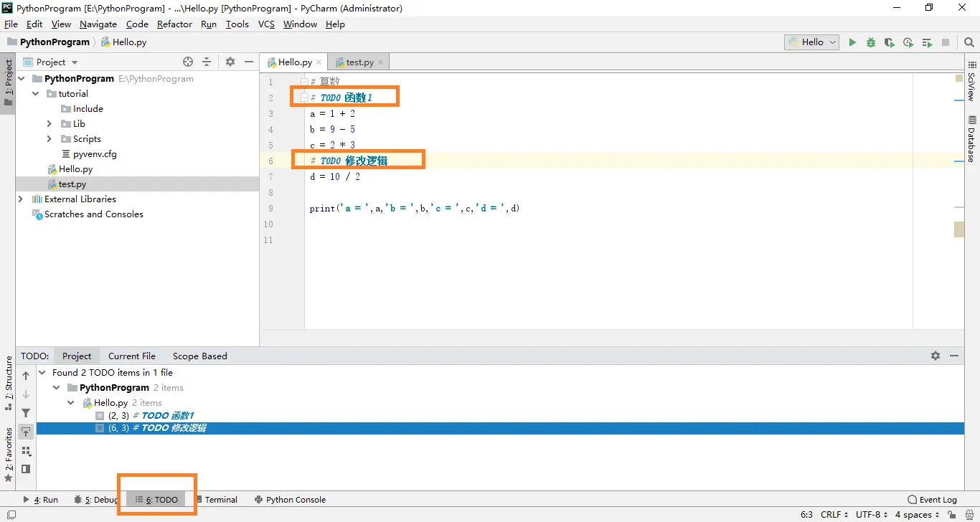Image resolution: width=980 pixels, height=522 pixels.
Task: Open the Terminal tool window
Action: [x=215, y=500]
